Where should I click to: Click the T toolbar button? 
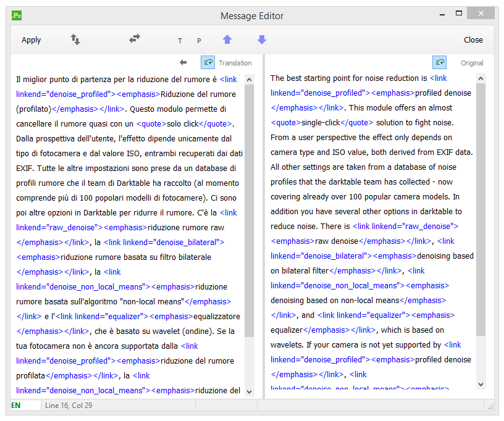point(180,41)
